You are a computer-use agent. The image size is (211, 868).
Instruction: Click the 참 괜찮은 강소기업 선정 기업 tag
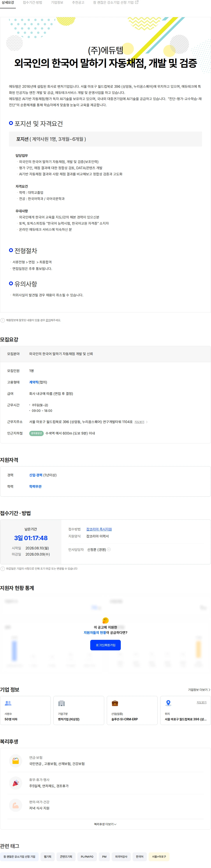click(x=19, y=857)
